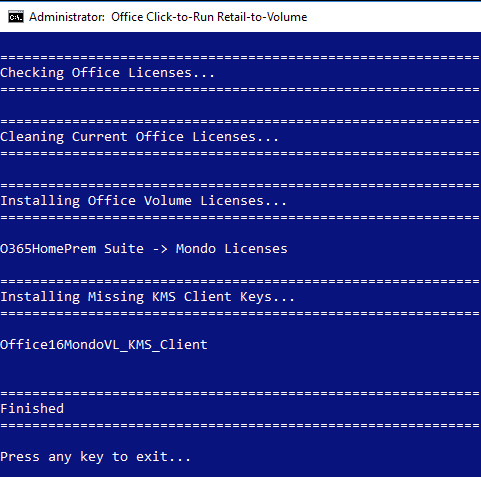481x477 pixels.
Task: Click the separator line above 'Cleaning Current Office Licenses'
Action: 240,121
